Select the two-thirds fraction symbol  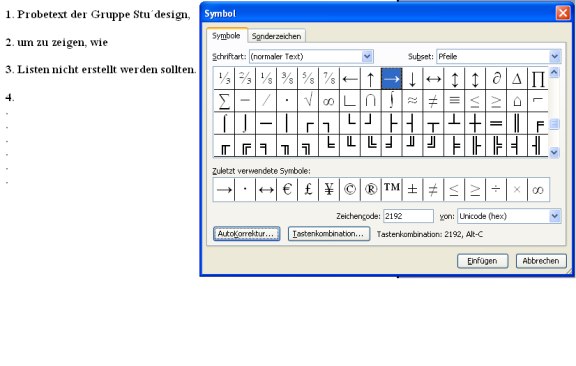pyautogui.click(x=245, y=79)
